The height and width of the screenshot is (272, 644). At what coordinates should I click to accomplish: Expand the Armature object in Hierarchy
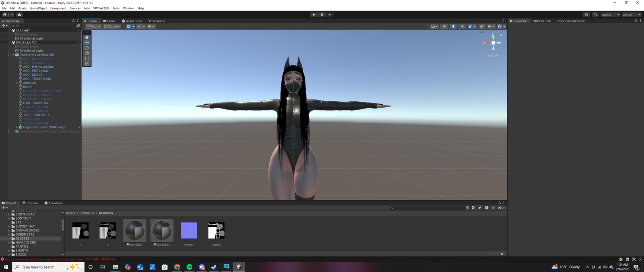[x=17, y=83]
